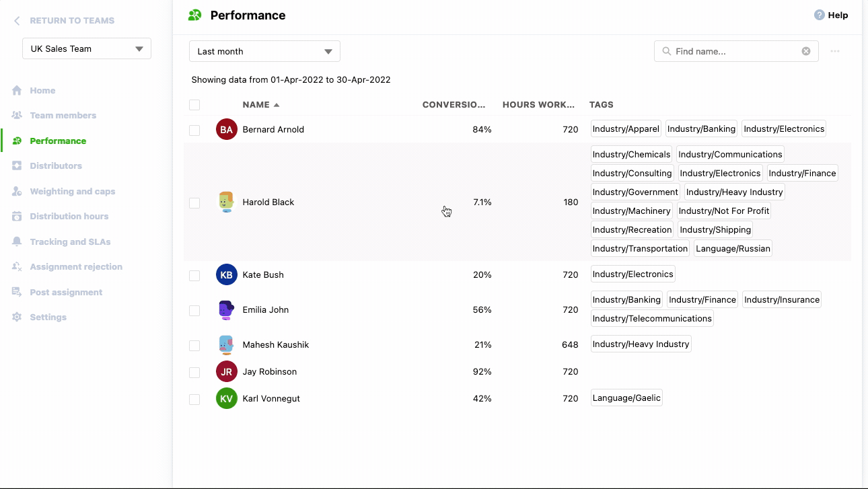Check the Emilia John row checkbox
The width and height of the screenshot is (868, 489).
[194, 311]
